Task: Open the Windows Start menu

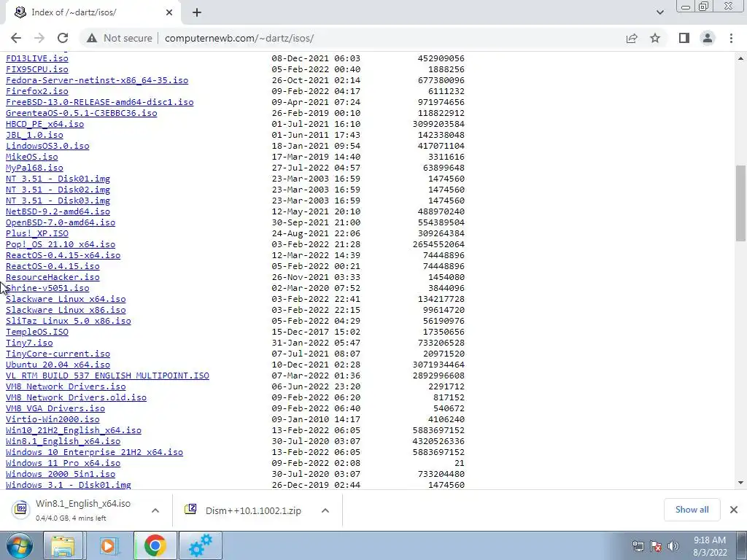Action: pyautogui.click(x=19, y=545)
